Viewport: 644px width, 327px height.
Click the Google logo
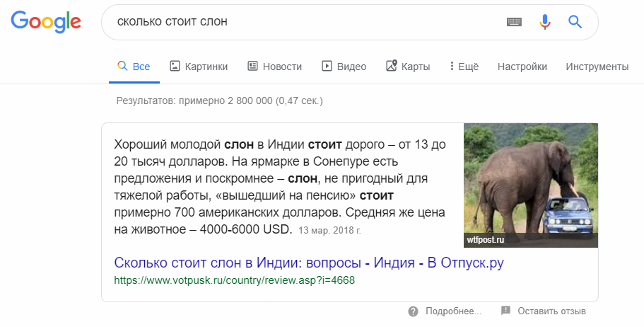tap(46, 22)
